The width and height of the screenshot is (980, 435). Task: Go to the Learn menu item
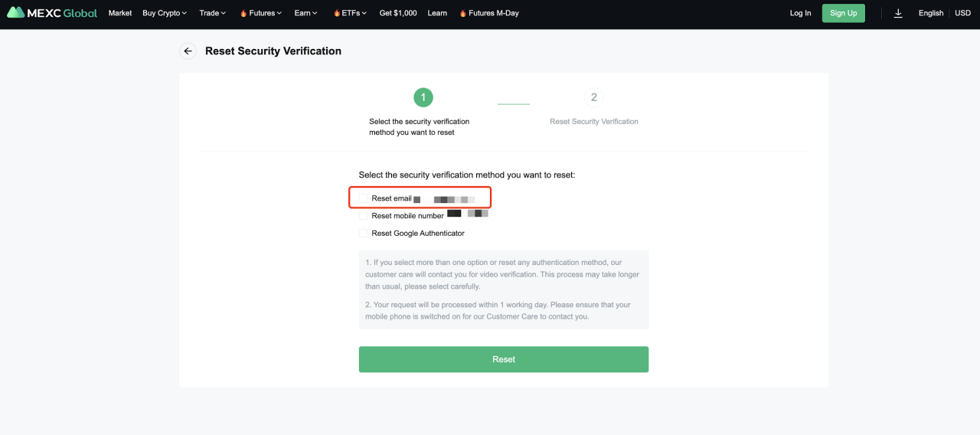coord(437,13)
